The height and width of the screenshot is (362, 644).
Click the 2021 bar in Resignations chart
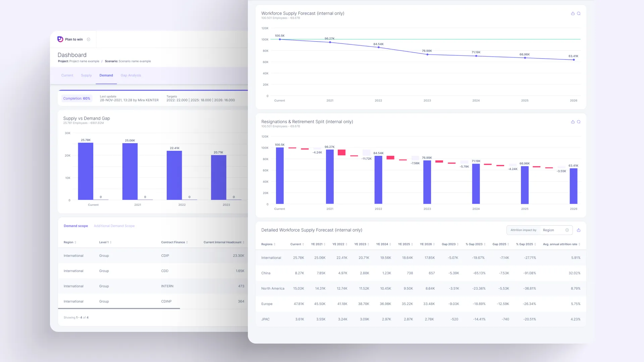[330, 177]
